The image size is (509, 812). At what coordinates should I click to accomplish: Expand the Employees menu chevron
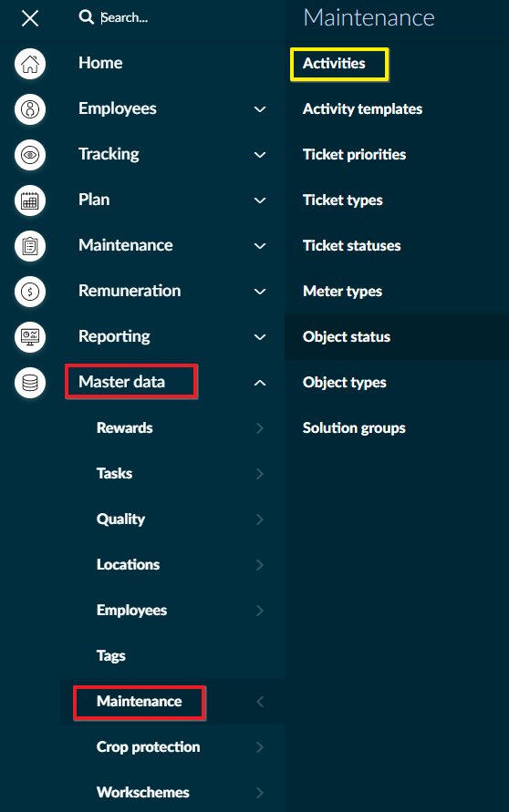(x=260, y=109)
